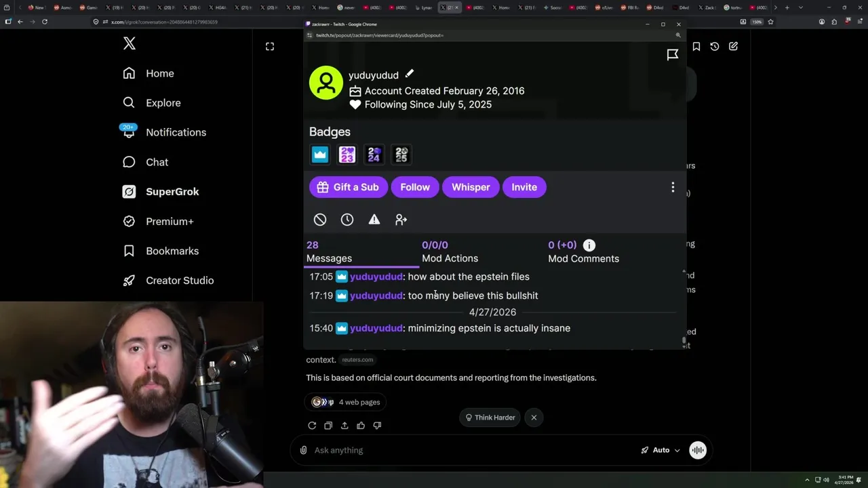Click the Grok bookmark icon at top right
The height and width of the screenshot is (488, 868).
point(696,46)
